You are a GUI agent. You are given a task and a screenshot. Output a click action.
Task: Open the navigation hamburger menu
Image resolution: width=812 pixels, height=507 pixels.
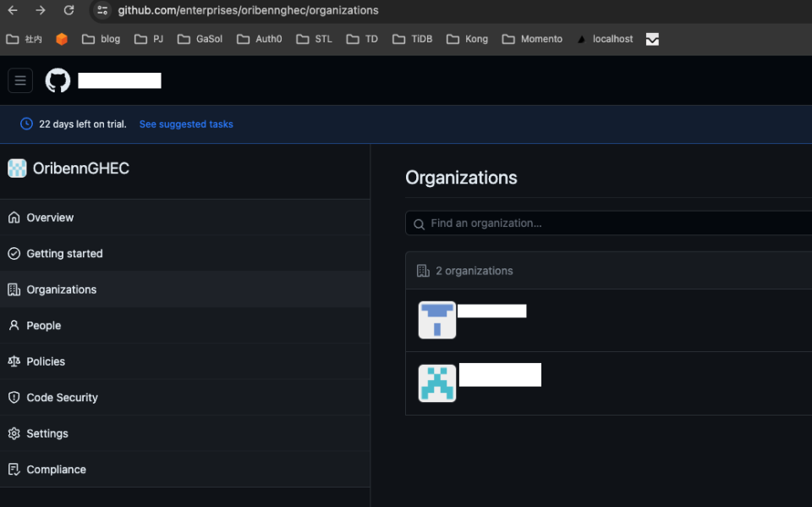coord(19,80)
